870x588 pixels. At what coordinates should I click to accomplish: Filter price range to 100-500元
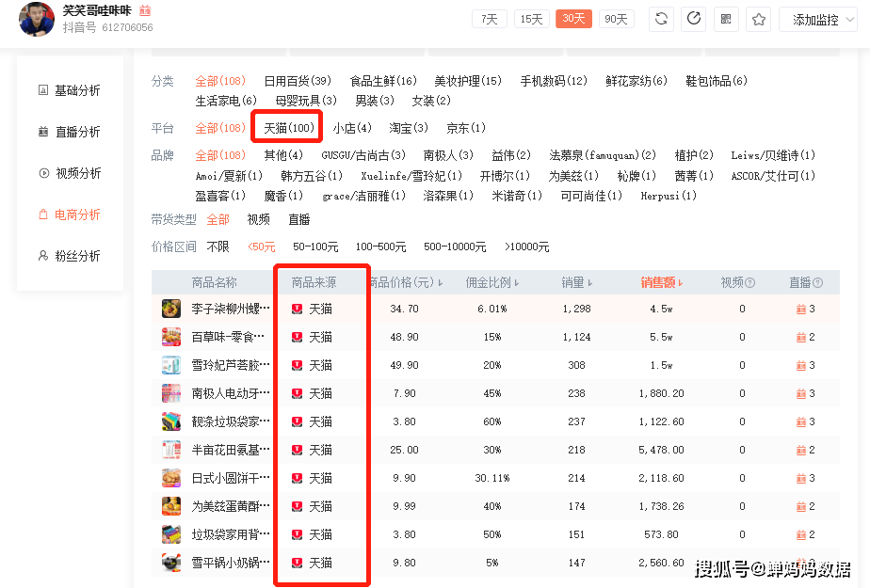[380, 246]
